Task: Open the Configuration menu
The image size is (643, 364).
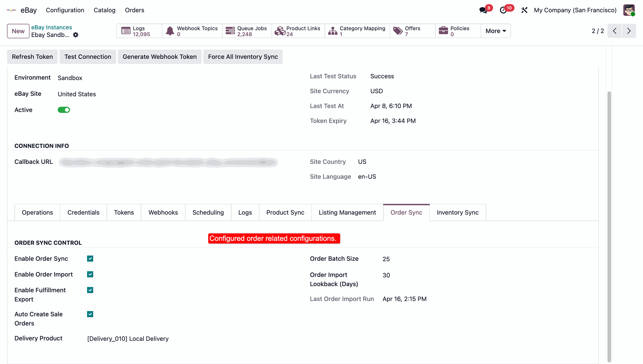Action: coord(65,10)
